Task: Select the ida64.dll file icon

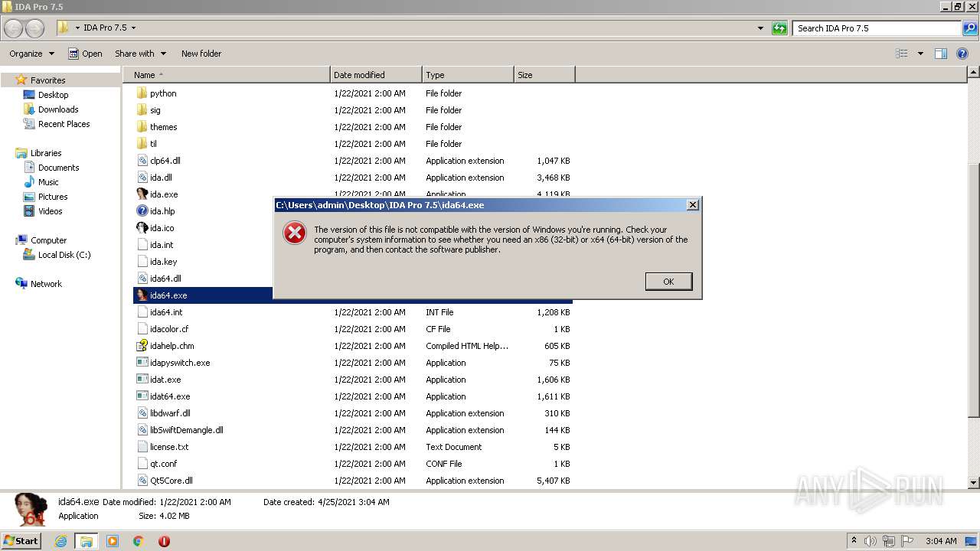Action: tap(142, 279)
